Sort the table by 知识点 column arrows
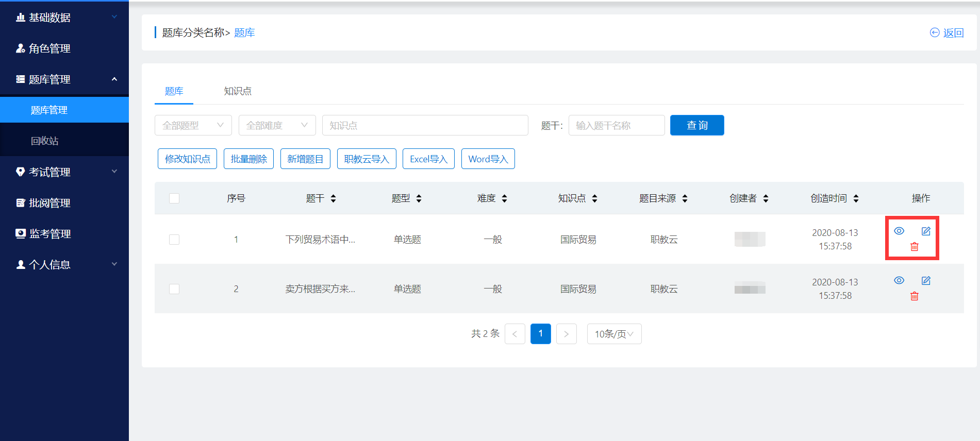This screenshot has height=441, width=980. tap(595, 198)
